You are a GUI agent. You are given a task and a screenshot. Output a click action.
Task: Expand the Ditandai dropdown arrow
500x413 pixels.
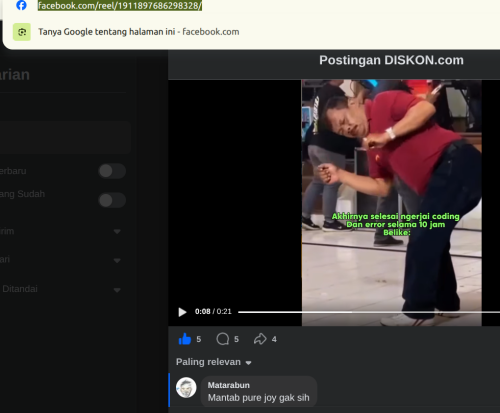click(x=117, y=290)
